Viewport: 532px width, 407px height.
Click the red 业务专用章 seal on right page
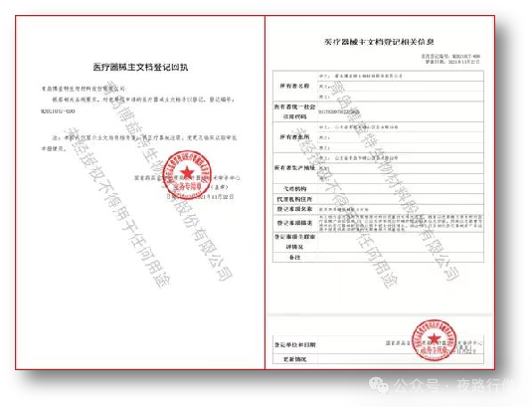pyautogui.click(x=434, y=339)
